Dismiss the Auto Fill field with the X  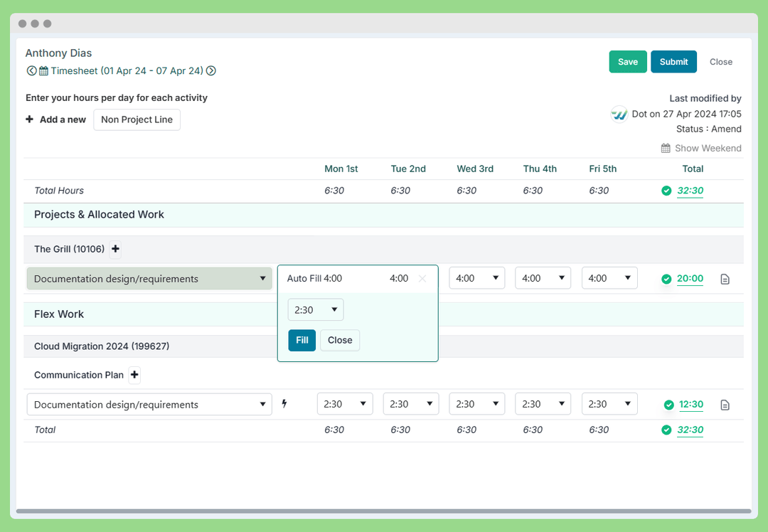422,279
